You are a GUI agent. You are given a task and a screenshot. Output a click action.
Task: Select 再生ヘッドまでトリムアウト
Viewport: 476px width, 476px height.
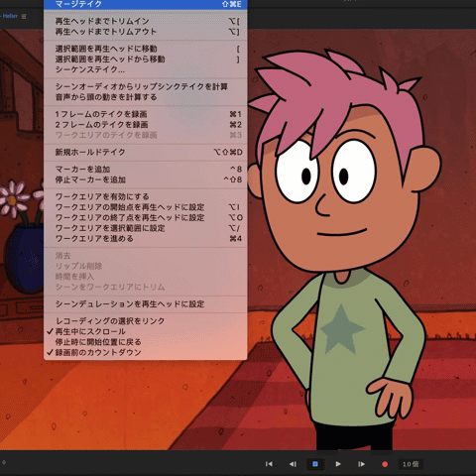(x=146, y=32)
